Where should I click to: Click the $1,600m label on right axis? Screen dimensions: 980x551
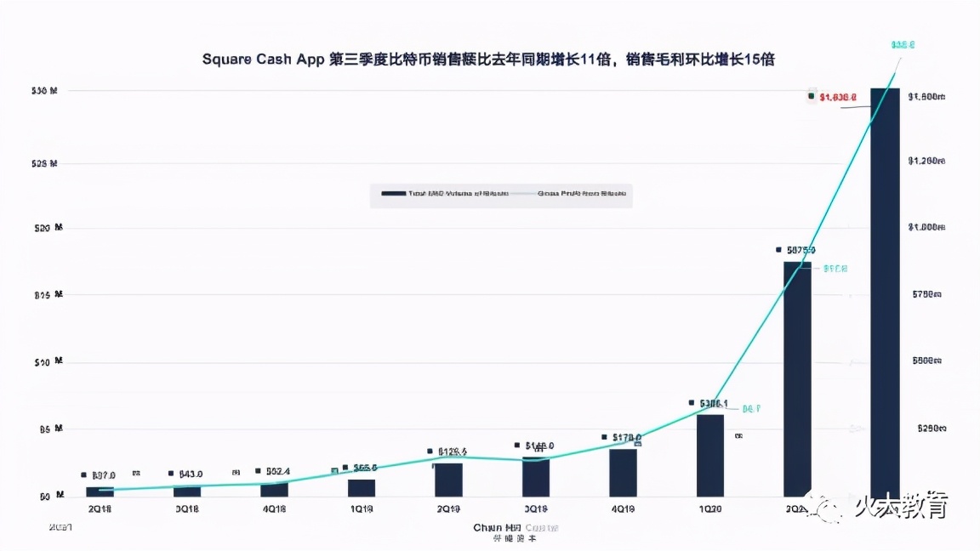927,97
